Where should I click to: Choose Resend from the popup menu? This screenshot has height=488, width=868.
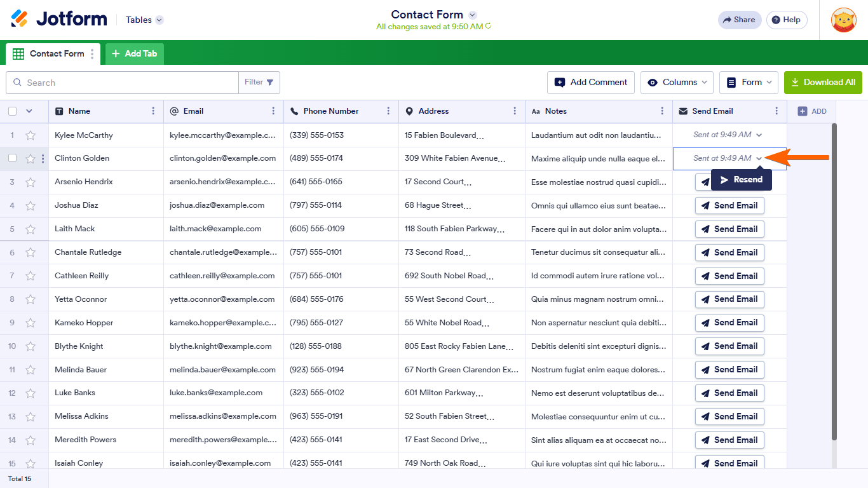tap(742, 180)
